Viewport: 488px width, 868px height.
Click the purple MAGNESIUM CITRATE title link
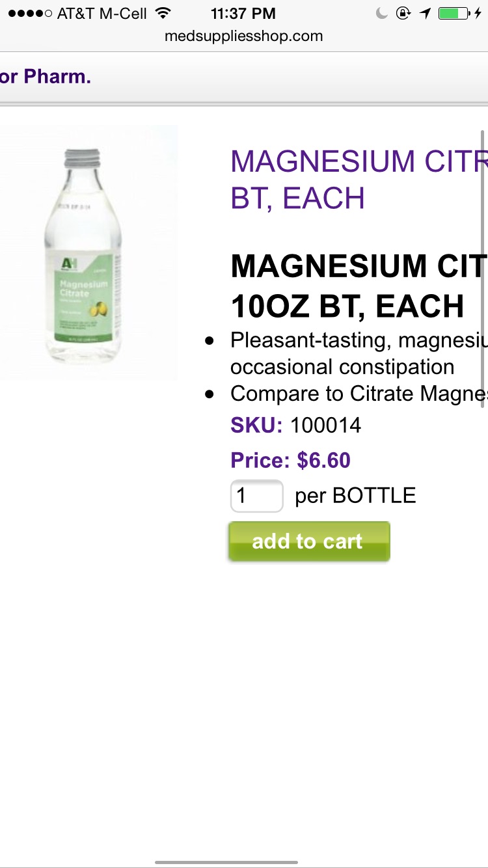[x=359, y=180]
